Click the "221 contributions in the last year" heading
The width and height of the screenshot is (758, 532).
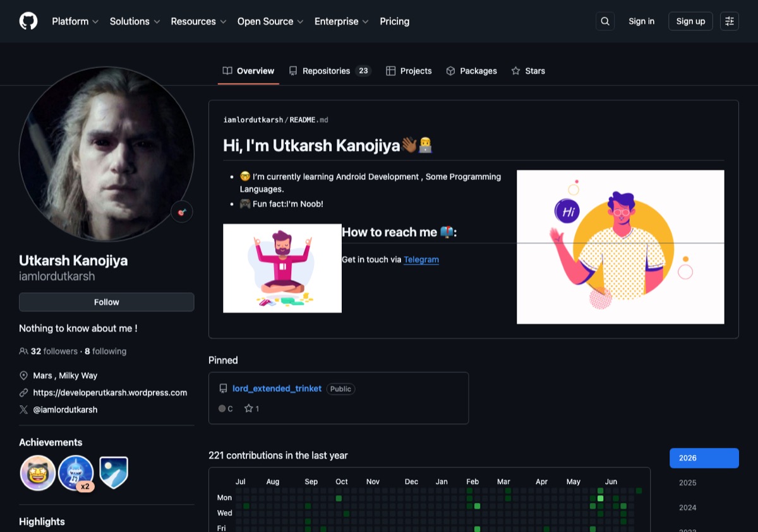coord(278,456)
